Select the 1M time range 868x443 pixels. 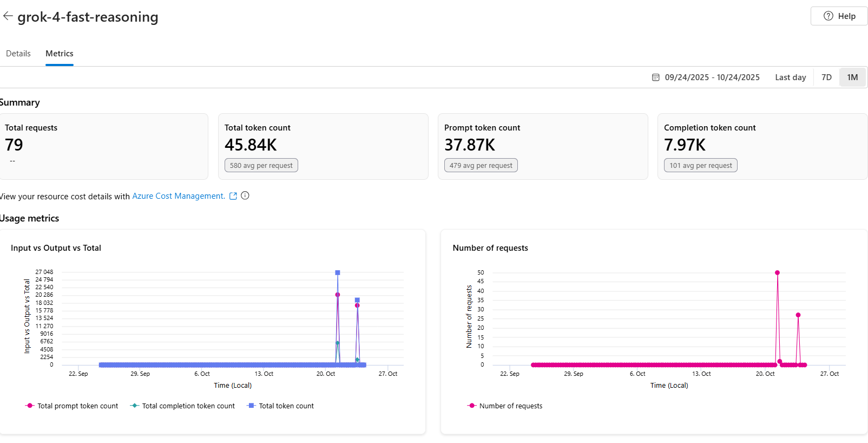[x=852, y=77]
